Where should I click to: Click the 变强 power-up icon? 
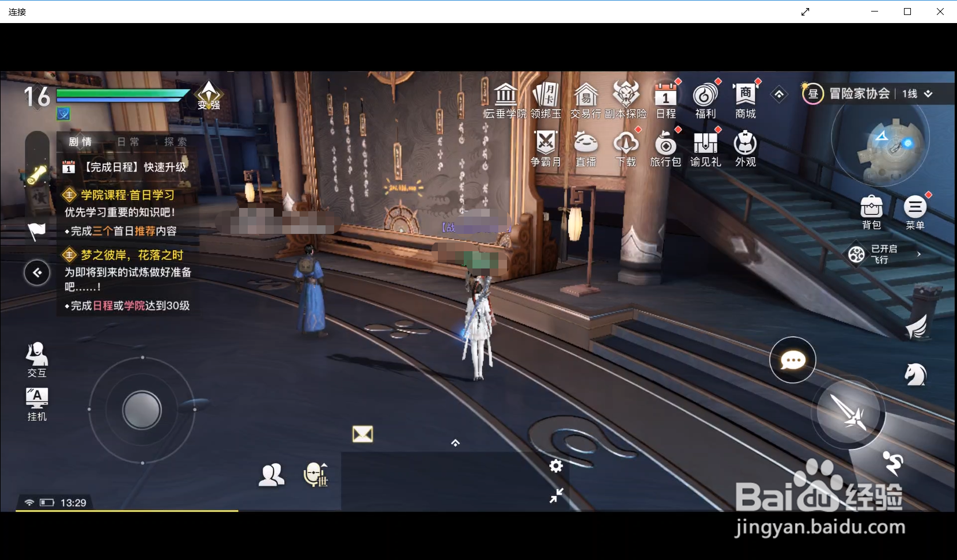(209, 95)
